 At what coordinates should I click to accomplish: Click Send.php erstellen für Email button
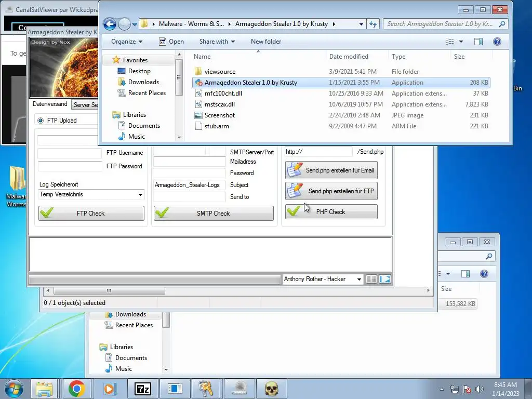(331, 170)
